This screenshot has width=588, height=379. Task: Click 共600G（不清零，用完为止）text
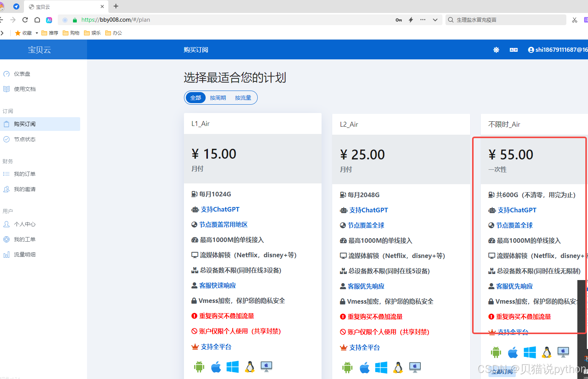tap(536, 195)
